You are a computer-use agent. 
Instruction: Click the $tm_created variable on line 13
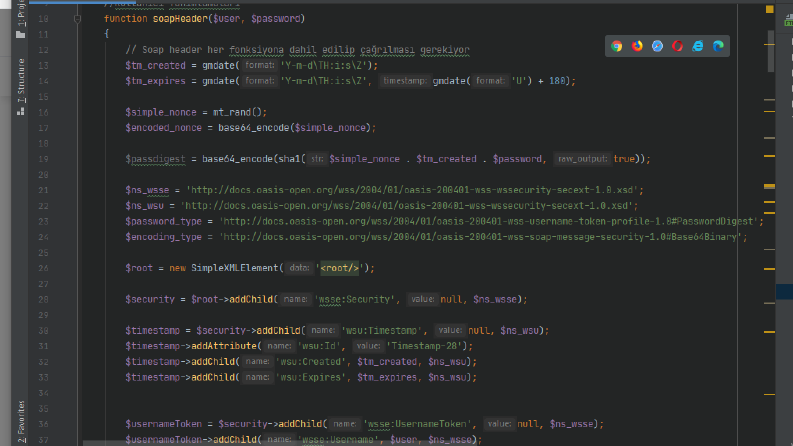pyautogui.click(x=155, y=66)
